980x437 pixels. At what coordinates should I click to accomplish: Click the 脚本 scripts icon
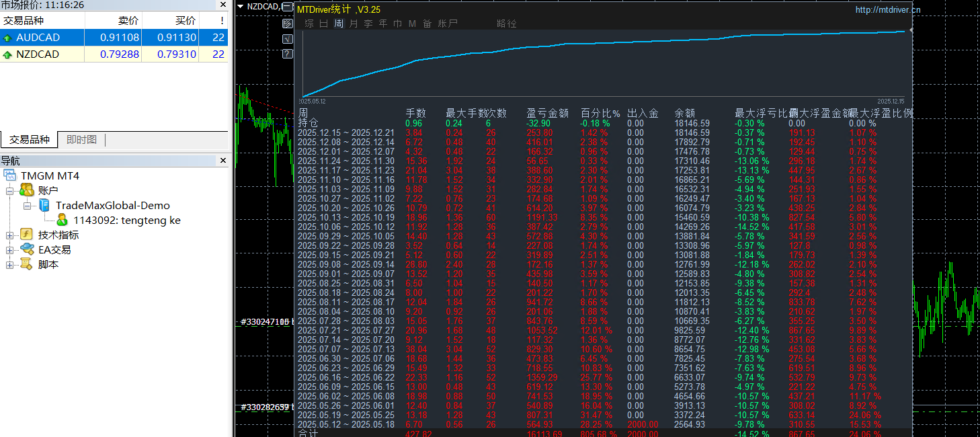(x=27, y=264)
